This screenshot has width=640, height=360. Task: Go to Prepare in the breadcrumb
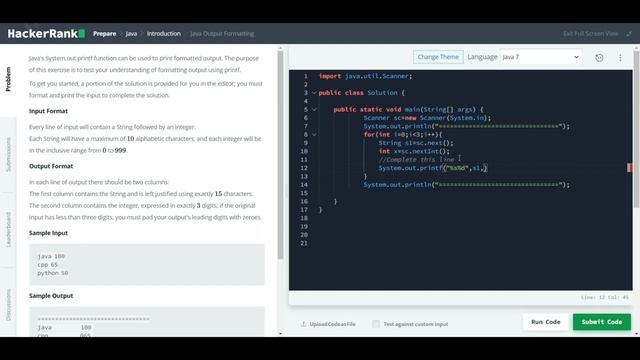pyautogui.click(x=104, y=33)
